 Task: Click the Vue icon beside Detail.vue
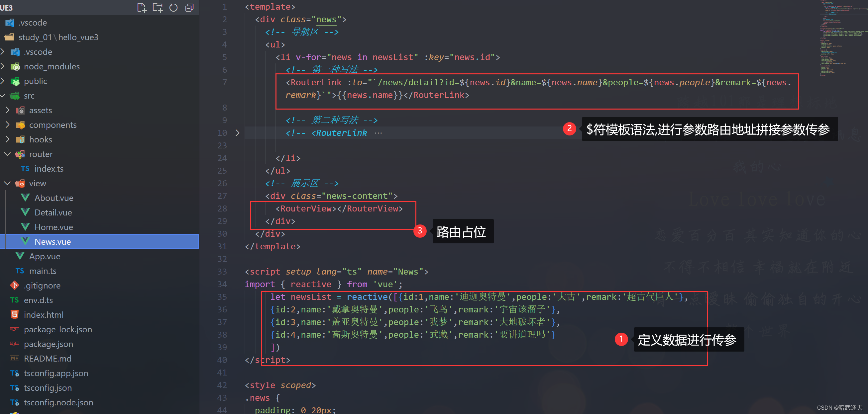click(25, 212)
